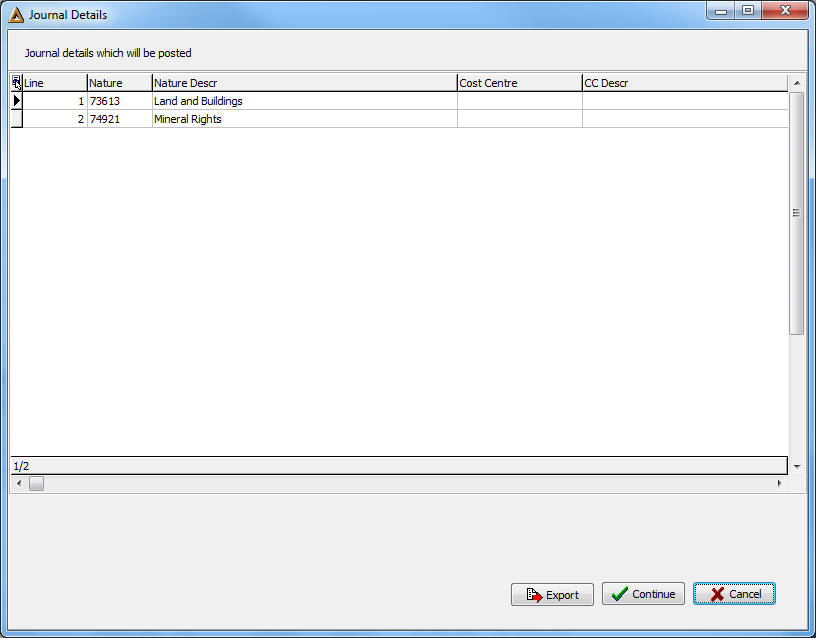Click the Line column header
The image size is (816, 638).
(55, 83)
